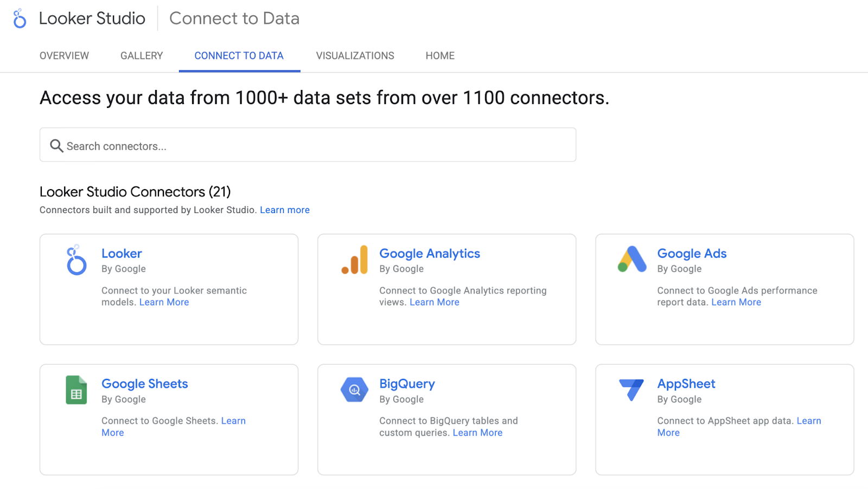
Task: Click the Google Analytics connector icon
Action: click(354, 260)
